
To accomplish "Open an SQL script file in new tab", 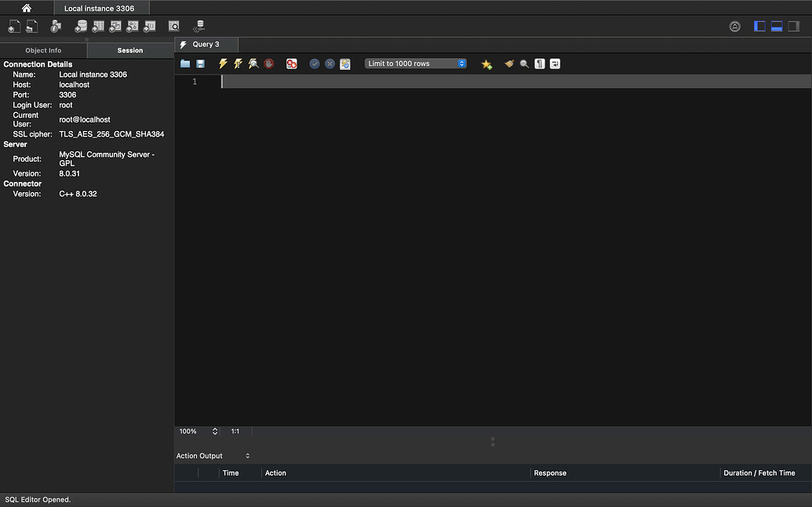I will point(32,26).
